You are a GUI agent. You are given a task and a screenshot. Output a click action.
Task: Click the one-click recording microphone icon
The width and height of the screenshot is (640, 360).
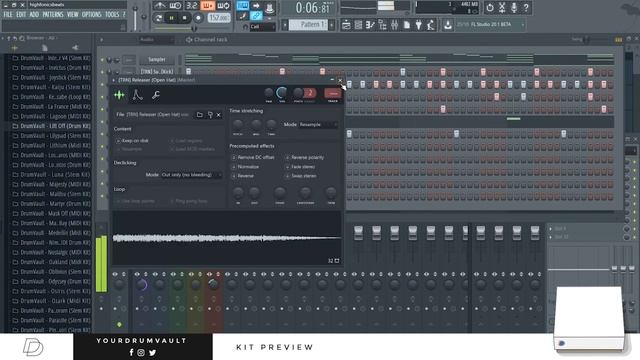[x=514, y=7]
